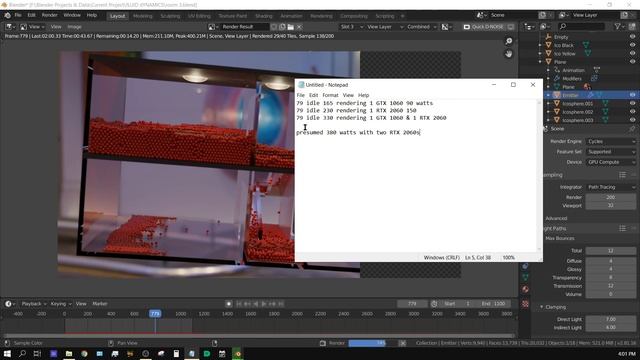Open the Feature Set Supported dropdown
The height and width of the screenshot is (360, 640).
point(611,151)
